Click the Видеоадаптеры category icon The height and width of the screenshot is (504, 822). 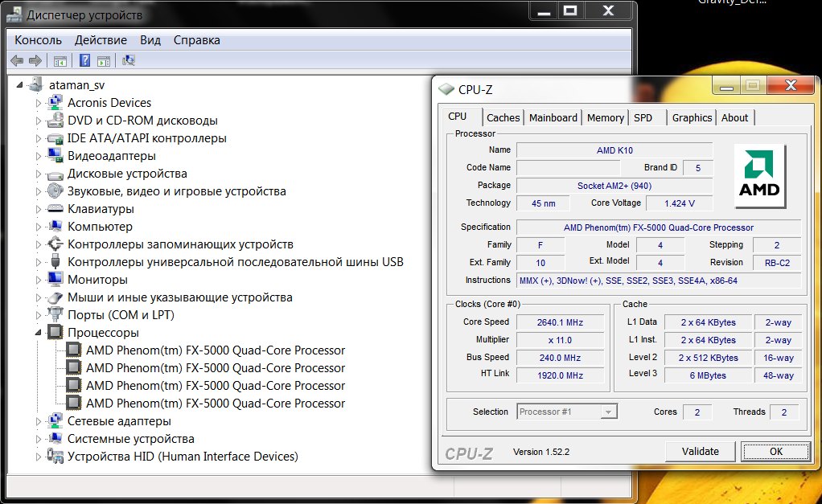55,156
